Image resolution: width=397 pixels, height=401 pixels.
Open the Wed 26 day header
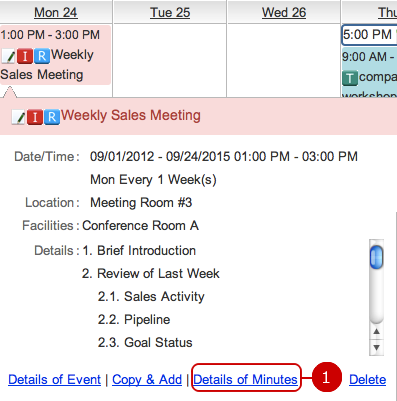[284, 12]
